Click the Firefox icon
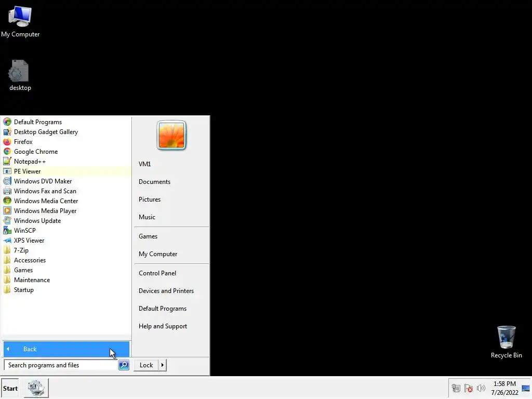Image resolution: width=532 pixels, height=399 pixels. point(7,141)
